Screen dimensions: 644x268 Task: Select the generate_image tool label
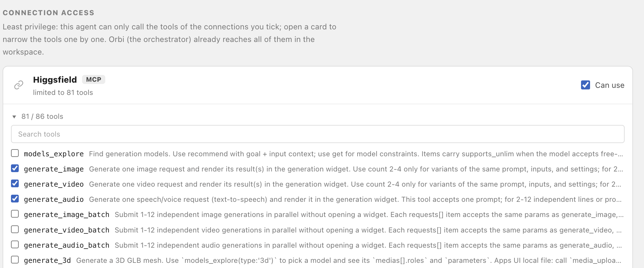point(54,169)
